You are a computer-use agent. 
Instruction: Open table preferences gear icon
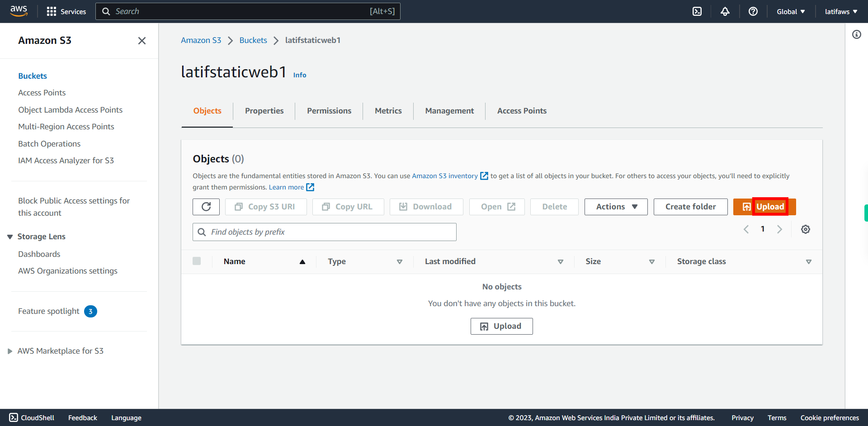pos(806,229)
